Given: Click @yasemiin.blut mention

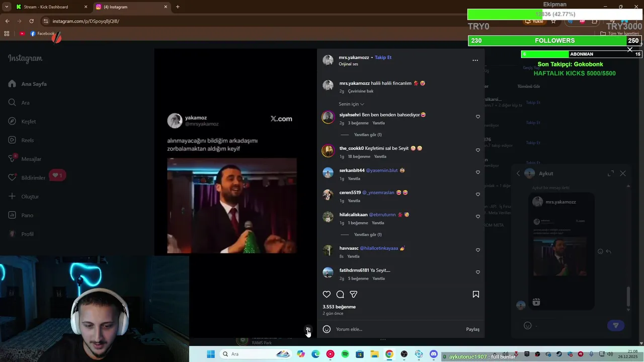Looking at the screenshot, I should point(382,170).
